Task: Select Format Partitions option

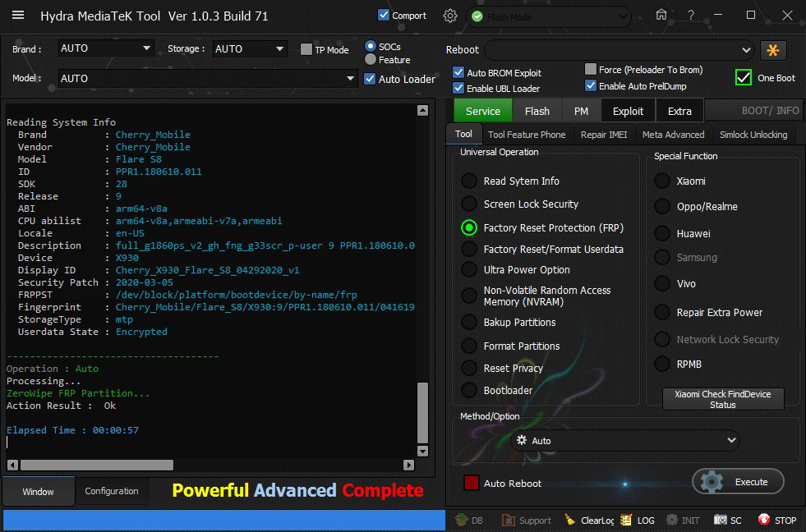Action: pyautogui.click(x=469, y=346)
